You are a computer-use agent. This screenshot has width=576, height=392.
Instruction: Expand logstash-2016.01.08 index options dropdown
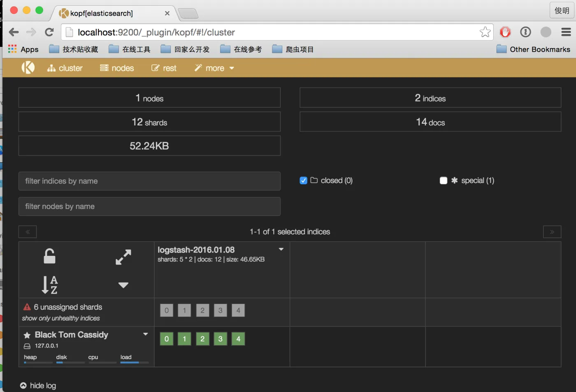(x=281, y=249)
